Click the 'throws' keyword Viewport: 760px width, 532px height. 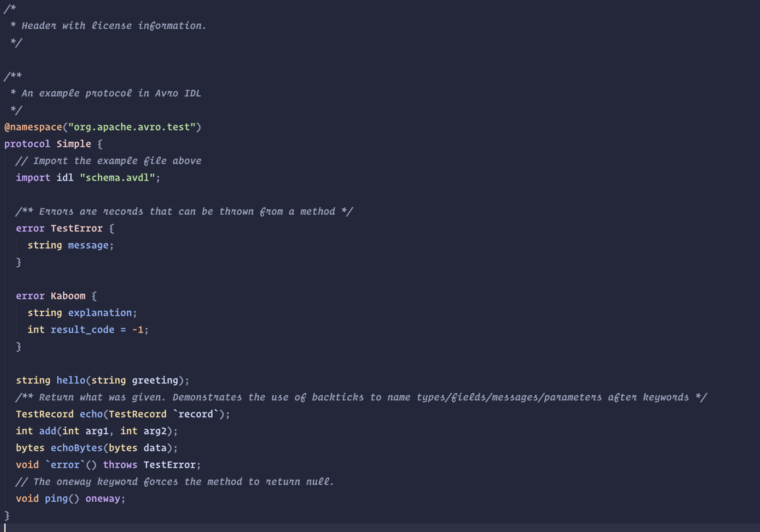(120, 465)
